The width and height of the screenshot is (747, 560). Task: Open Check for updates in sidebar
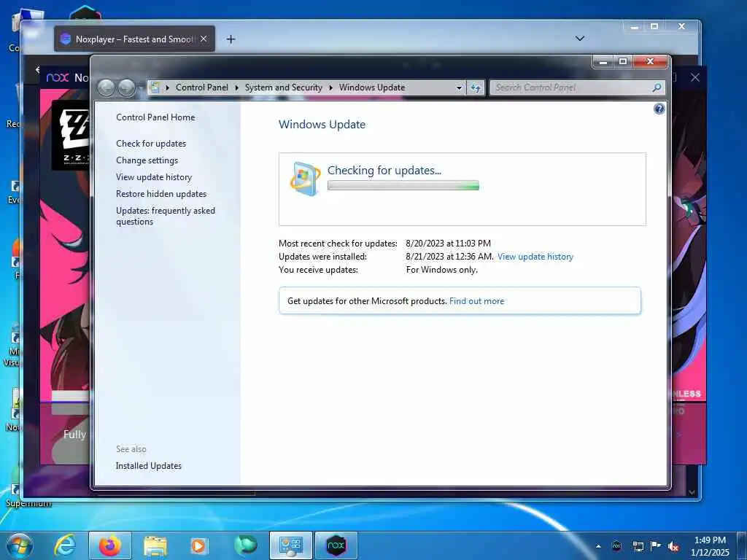(x=151, y=144)
